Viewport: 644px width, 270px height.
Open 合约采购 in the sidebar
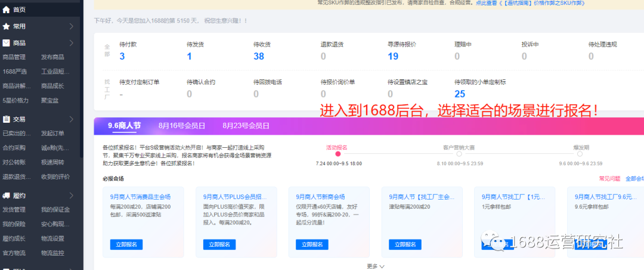14,148
